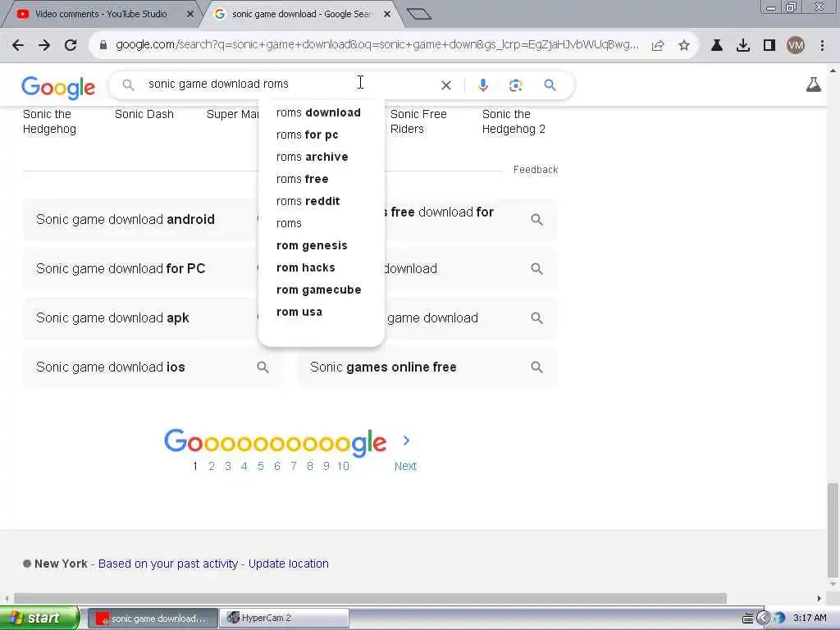Click magnifier beside 'Sonic game download ios'

pos(262,367)
